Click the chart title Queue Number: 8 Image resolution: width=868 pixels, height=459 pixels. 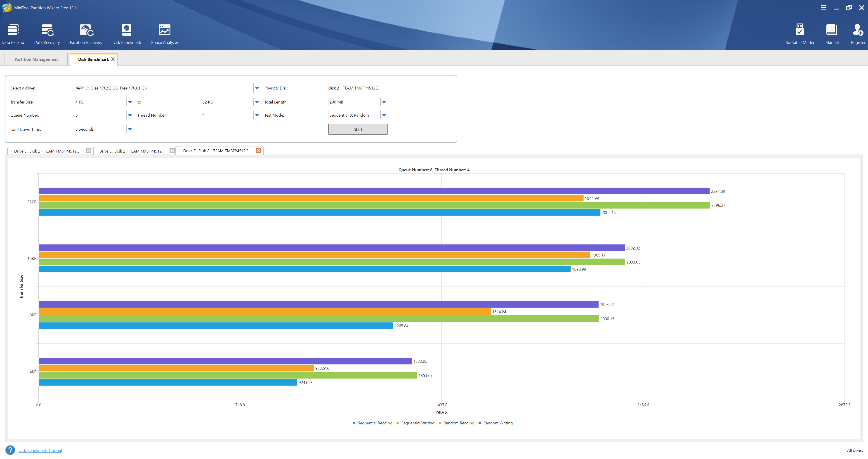[x=434, y=170]
